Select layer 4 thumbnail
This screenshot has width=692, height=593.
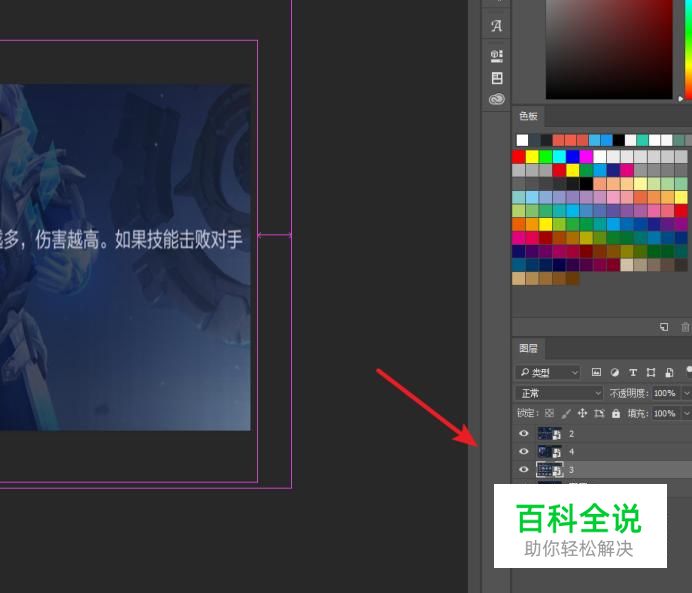point(549,451)
